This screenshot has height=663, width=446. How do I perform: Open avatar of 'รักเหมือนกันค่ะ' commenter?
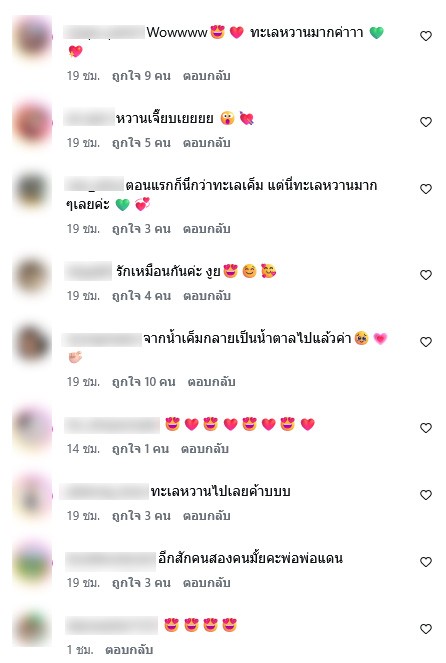pyautogui.click(x=32, y=276)
